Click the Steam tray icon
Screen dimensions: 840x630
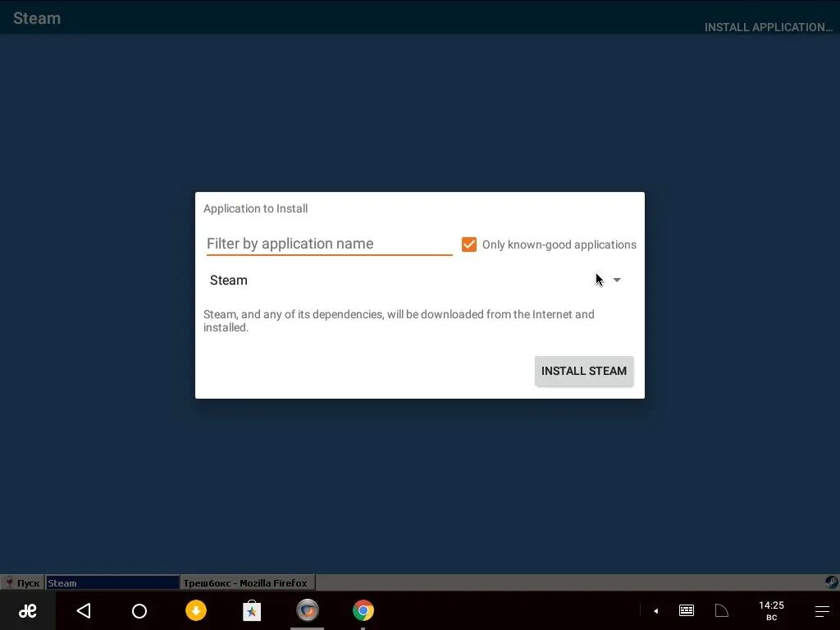(831, 582)
